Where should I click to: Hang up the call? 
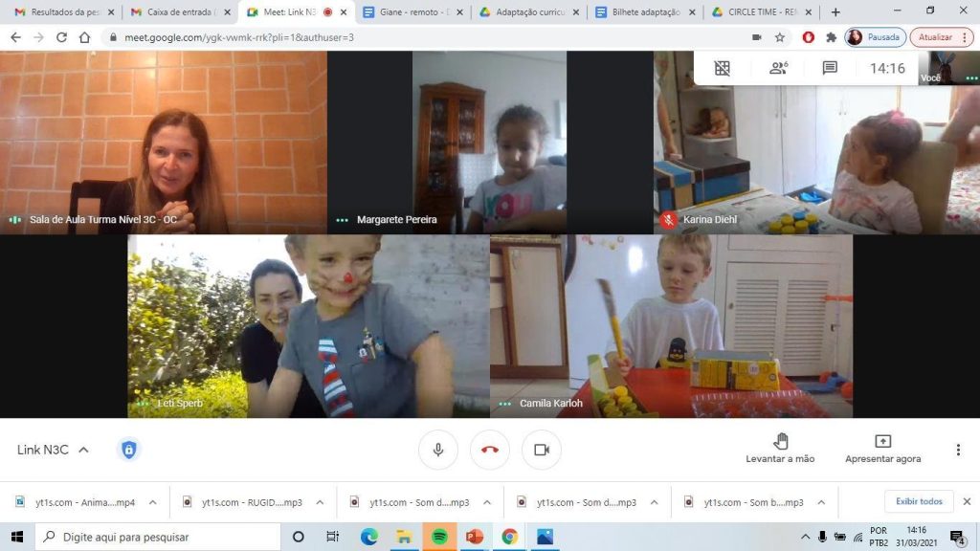[x=490, y=450]
